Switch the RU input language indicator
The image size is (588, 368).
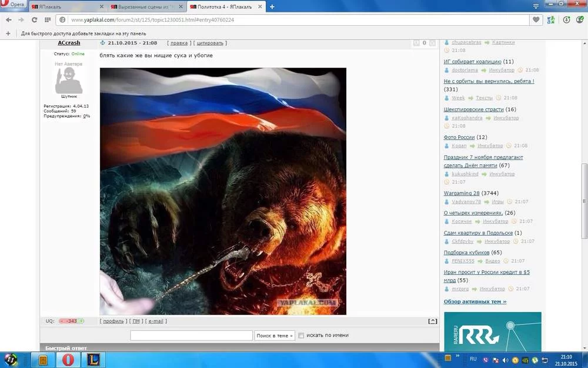point(473,359)
